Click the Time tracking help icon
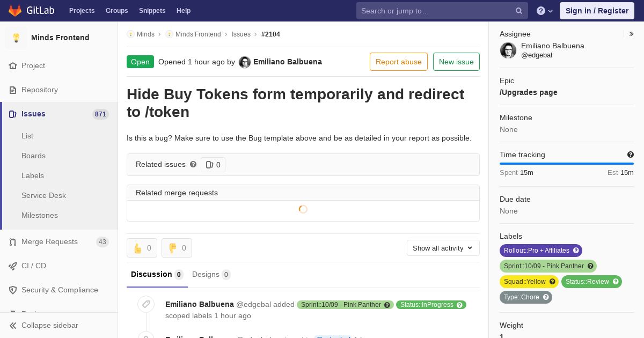Screen dimensions: 644x338 coord(631,155)
